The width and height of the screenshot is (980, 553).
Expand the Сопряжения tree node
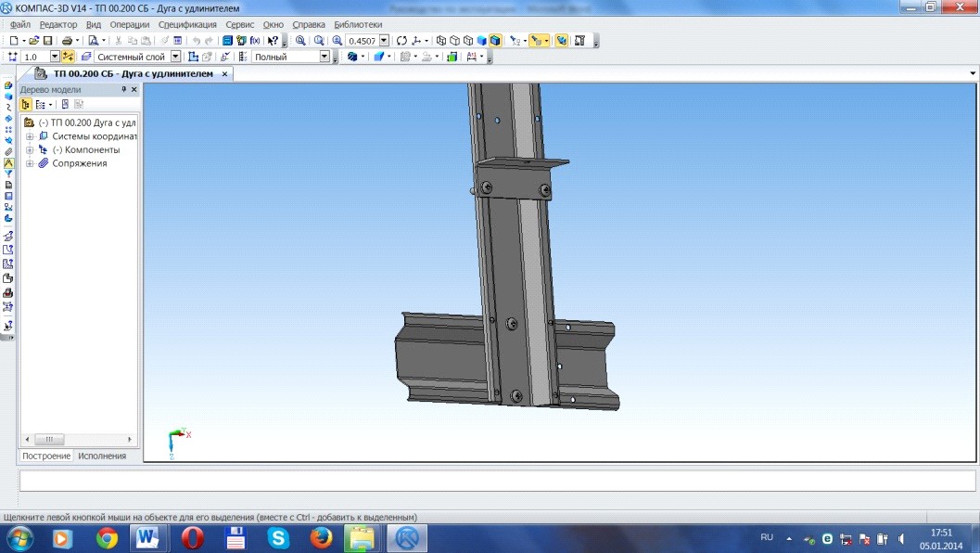(30, 163)
